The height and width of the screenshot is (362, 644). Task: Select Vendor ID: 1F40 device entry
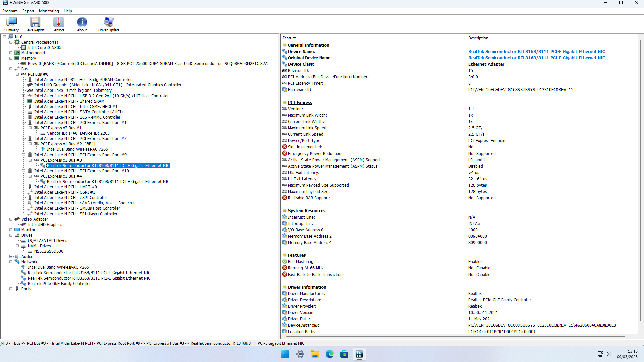78,133
